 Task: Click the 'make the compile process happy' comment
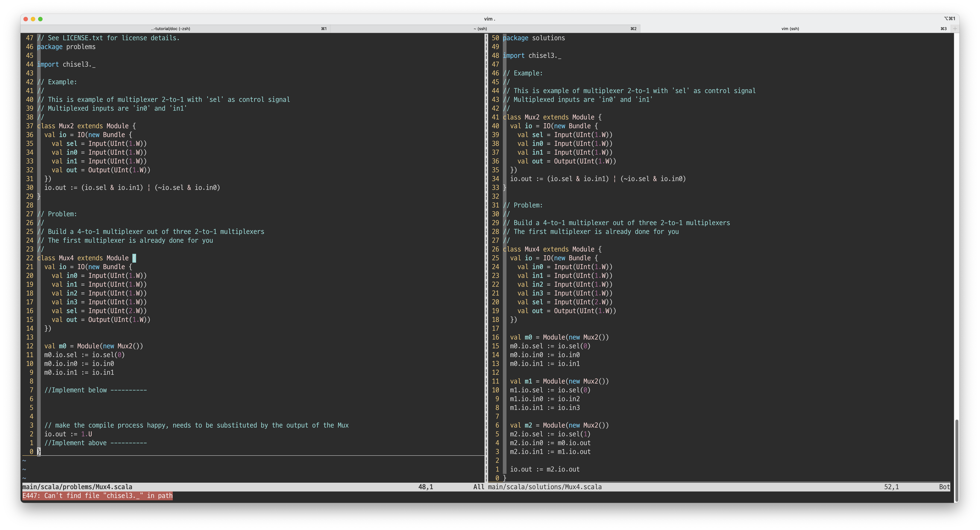(x=196, y=425)
